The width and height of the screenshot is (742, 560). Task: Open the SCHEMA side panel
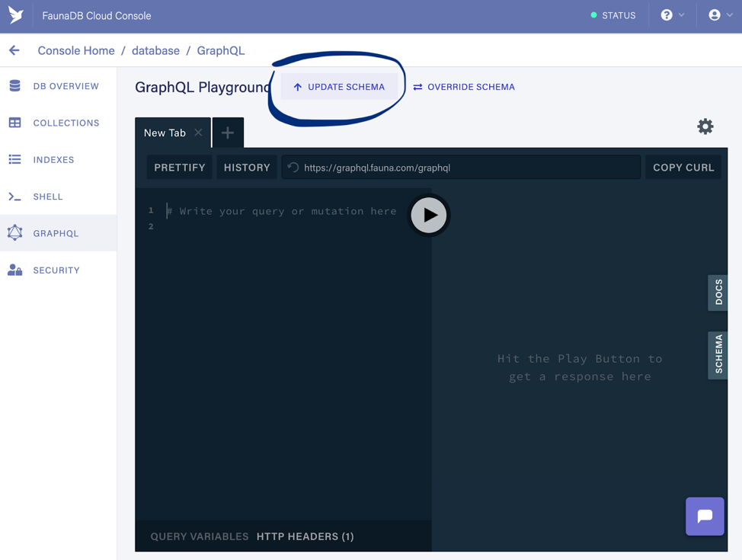point(718,354)
